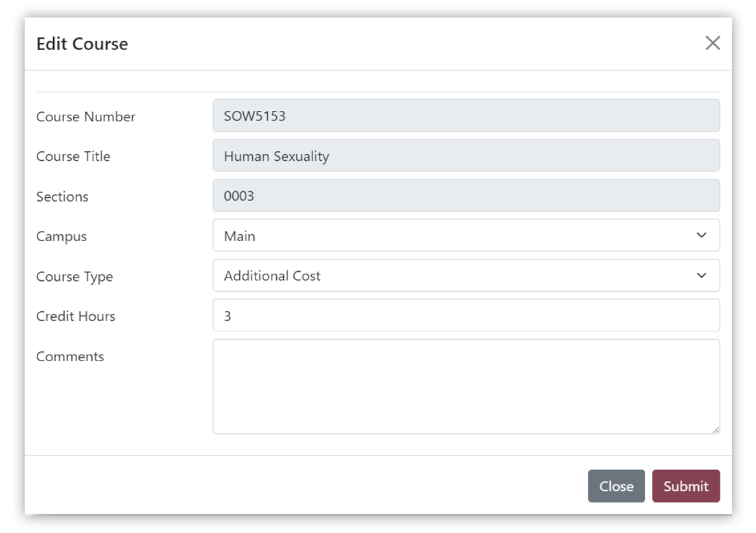
Task: Click the Course Title label
Action: click(73, 156)
